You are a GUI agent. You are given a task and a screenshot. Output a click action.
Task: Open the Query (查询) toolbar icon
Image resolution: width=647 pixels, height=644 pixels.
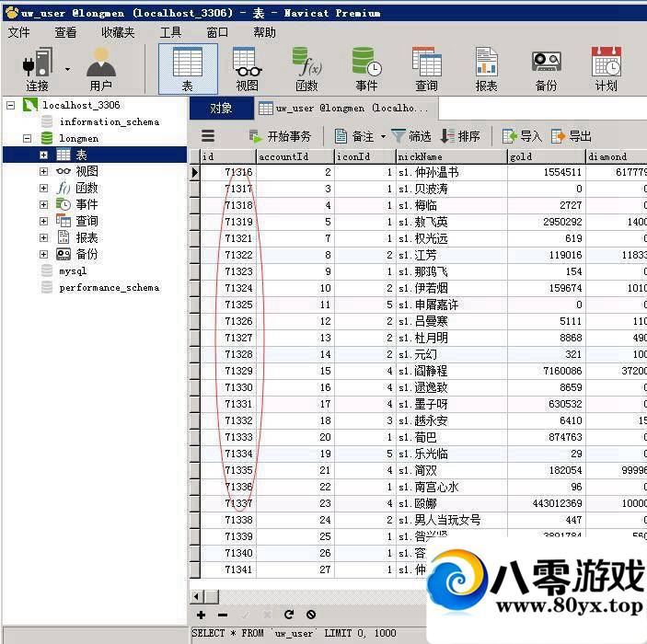coord(426,69)
